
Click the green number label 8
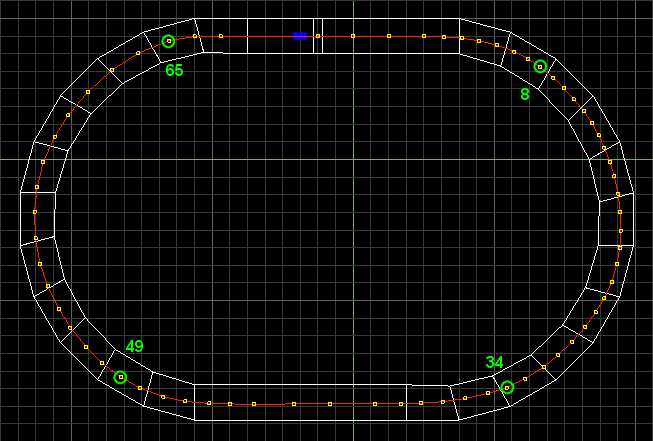click(524, 95)
